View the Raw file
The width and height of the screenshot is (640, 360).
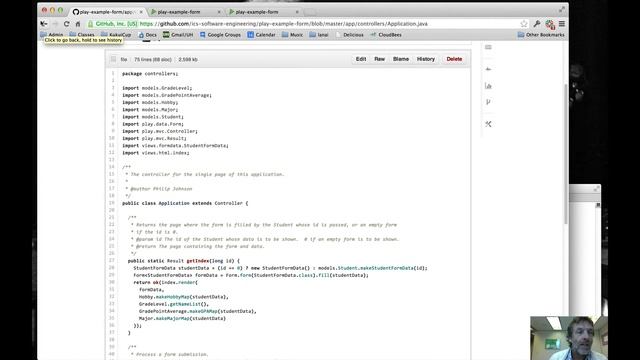[x=380, y=59]
